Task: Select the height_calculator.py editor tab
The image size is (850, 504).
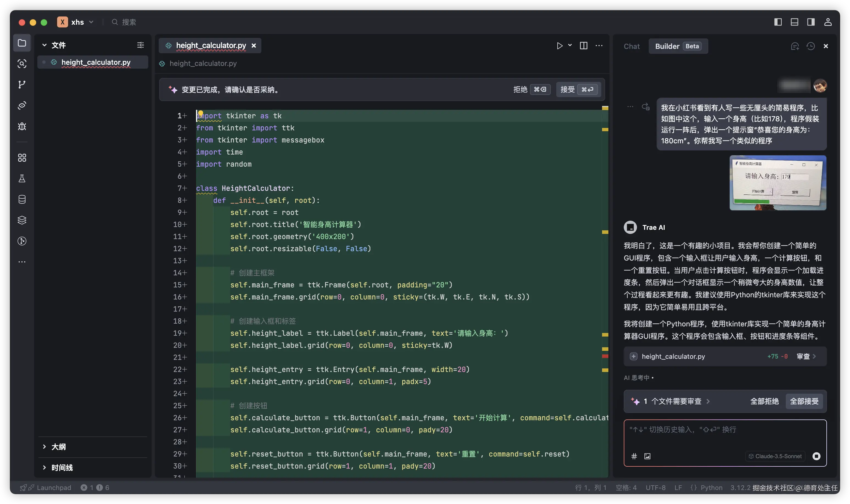Action: (x=211, y=46)
